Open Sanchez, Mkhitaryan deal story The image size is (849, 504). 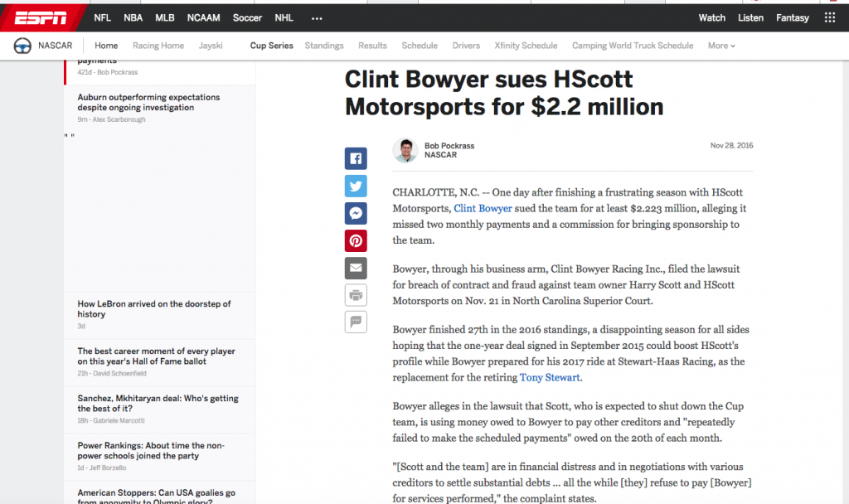[x=158, y=404]
